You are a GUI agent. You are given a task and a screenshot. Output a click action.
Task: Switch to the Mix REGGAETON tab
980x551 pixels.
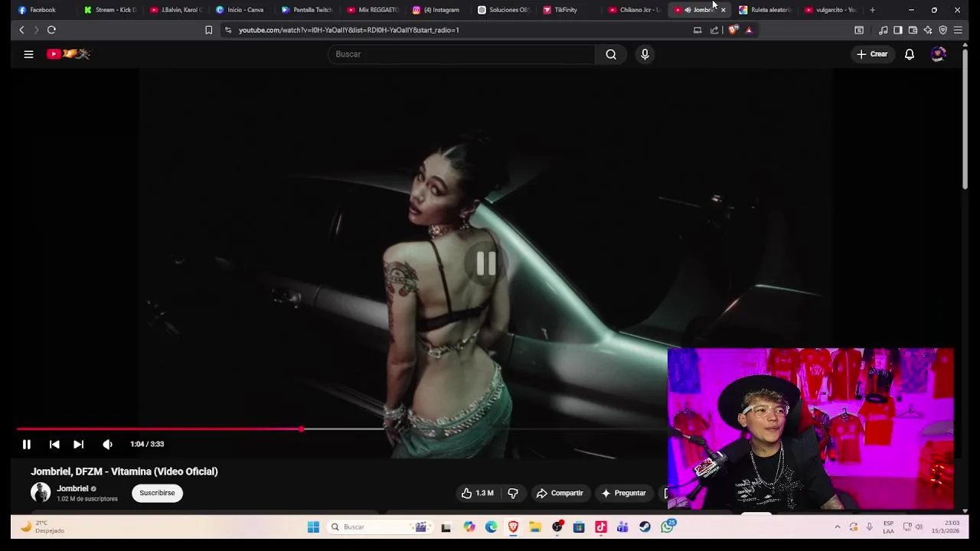(x=374, y=10)
